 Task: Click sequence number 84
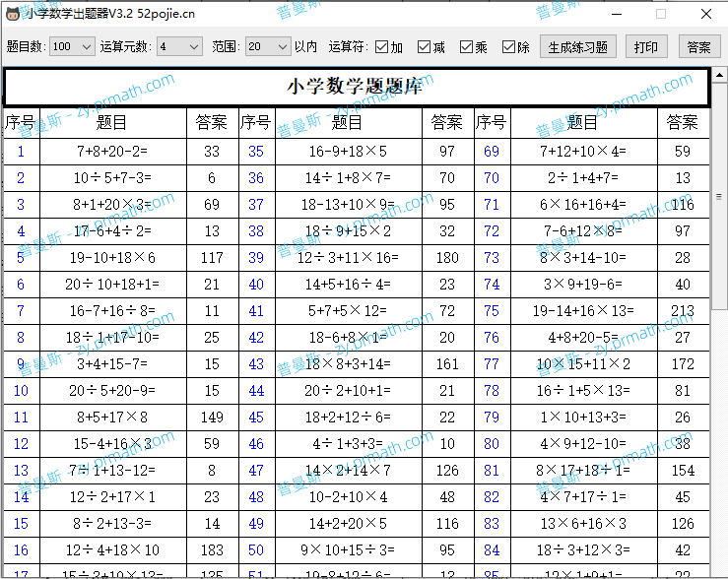[492, 550]
